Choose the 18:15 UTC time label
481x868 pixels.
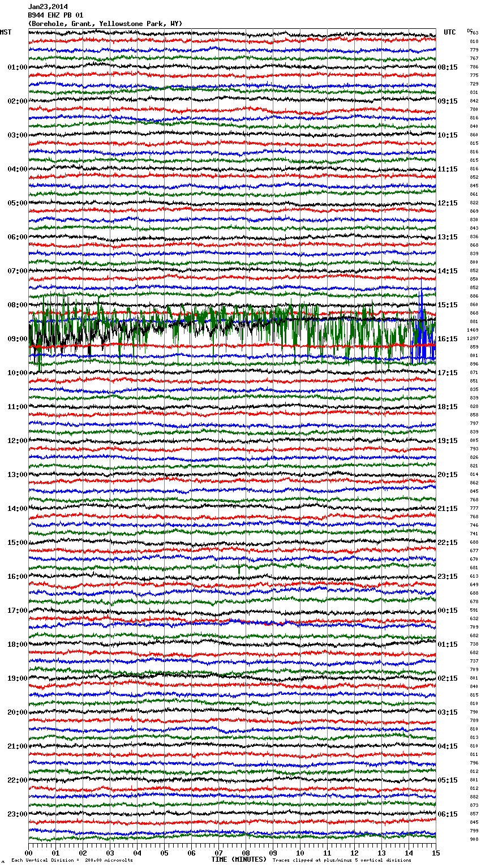click(448, 407)
